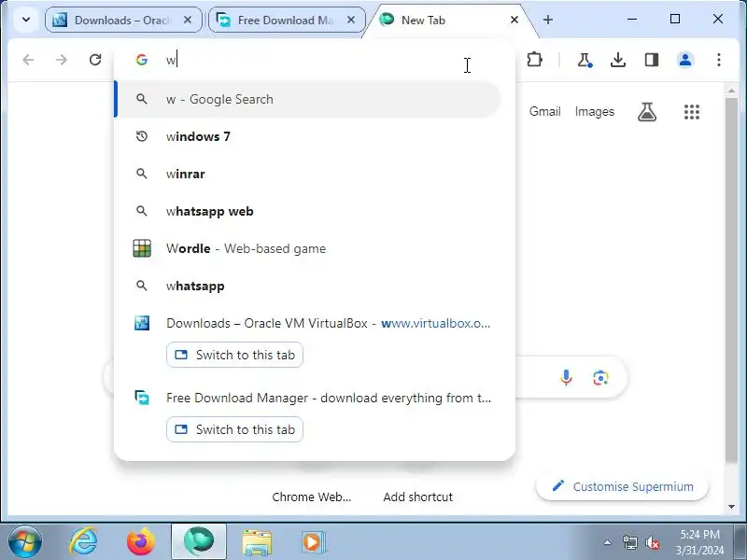Image resolution: width=747 pixels, height=560 pixels.
Task: Close the Free Download Manager tab
Action: click(x=351, y=20)
